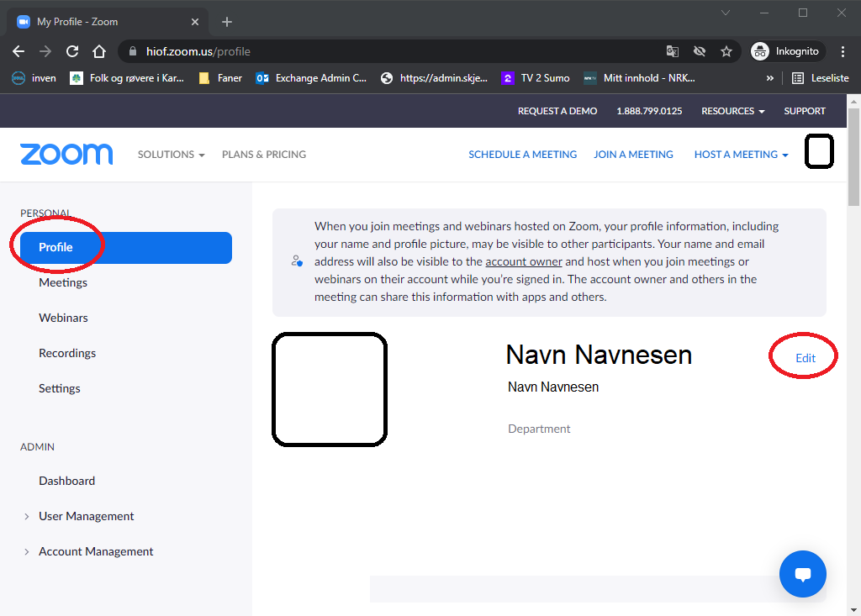Click the blocked third-party cookies eye icon
The image size is (861, 616).
tap(699, 51)
